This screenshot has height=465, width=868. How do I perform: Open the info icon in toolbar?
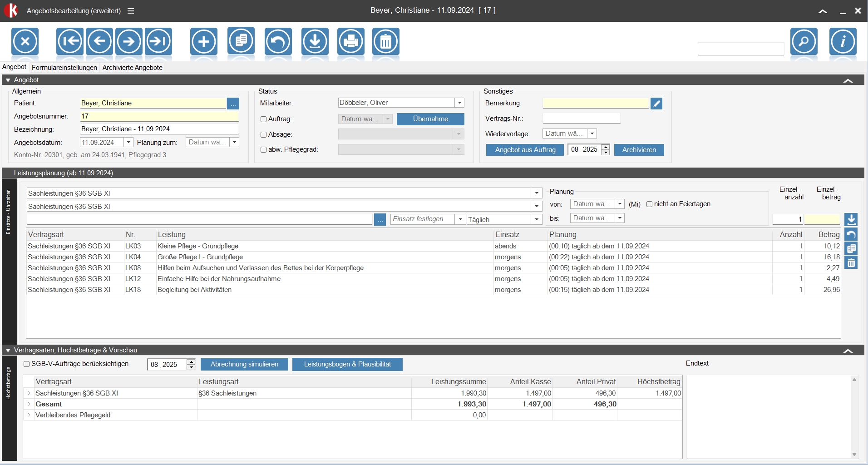click(843, 42)
